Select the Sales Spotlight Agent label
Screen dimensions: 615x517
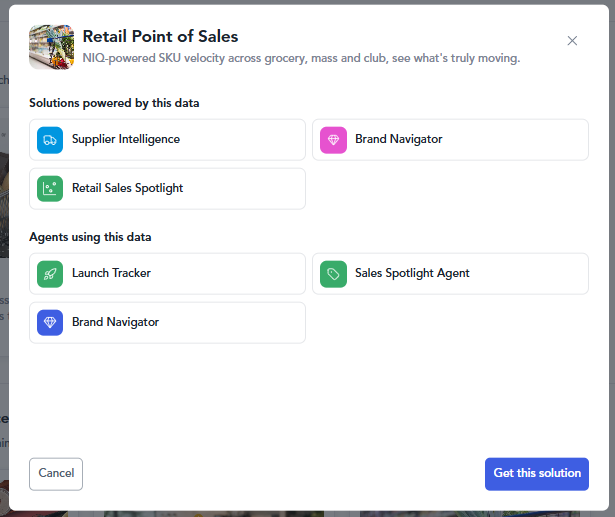(x=412, y=273)
